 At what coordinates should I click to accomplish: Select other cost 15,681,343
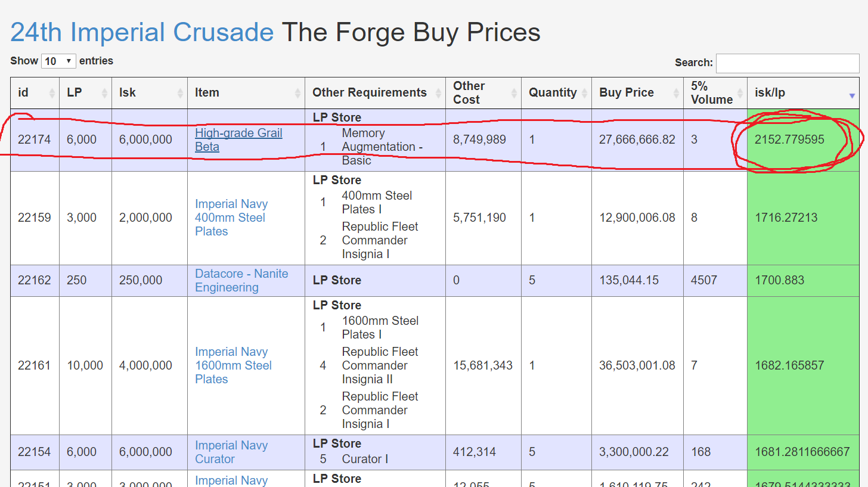(483, 365)
